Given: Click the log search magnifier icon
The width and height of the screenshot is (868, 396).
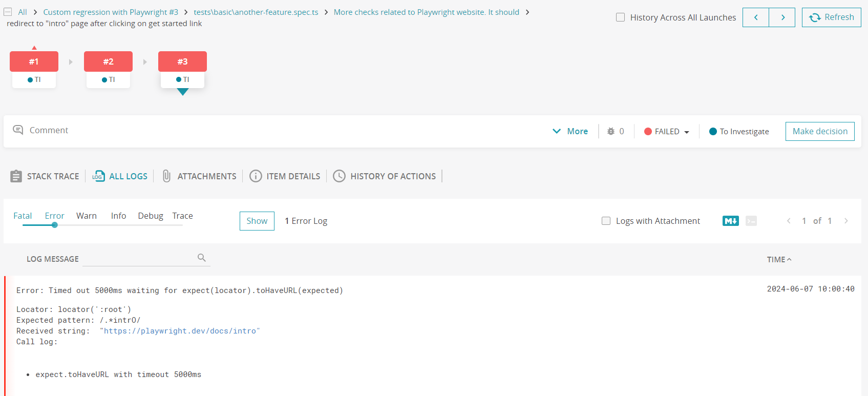Looking at the screenshot, I should [202, 258].
